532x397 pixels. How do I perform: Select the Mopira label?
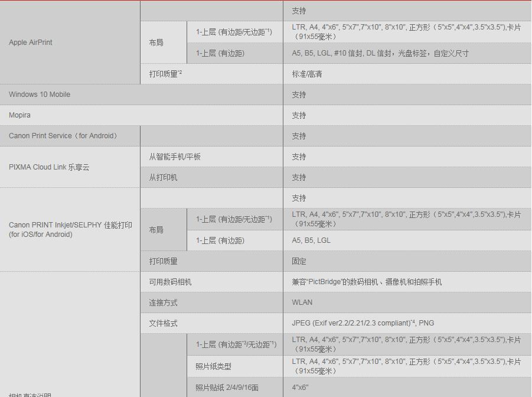point(19,115)
